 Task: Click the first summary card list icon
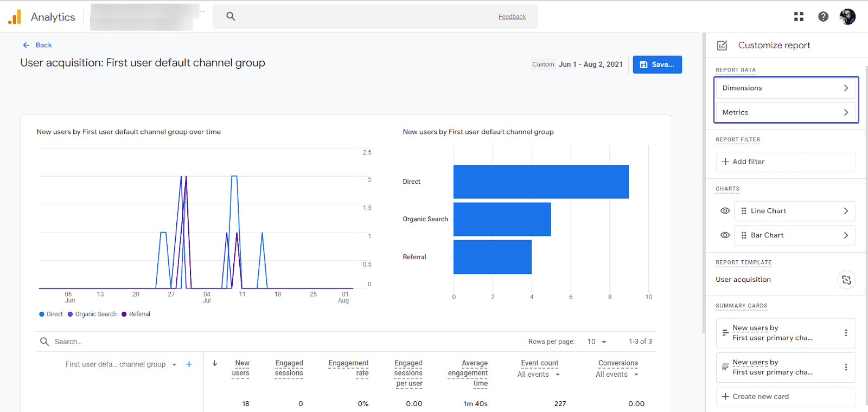point(725,333)
